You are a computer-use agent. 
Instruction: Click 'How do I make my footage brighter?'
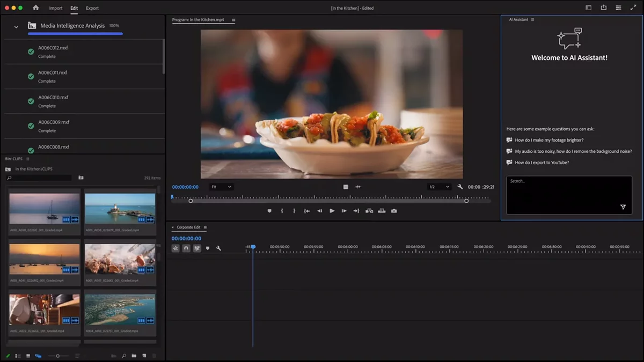548,140
